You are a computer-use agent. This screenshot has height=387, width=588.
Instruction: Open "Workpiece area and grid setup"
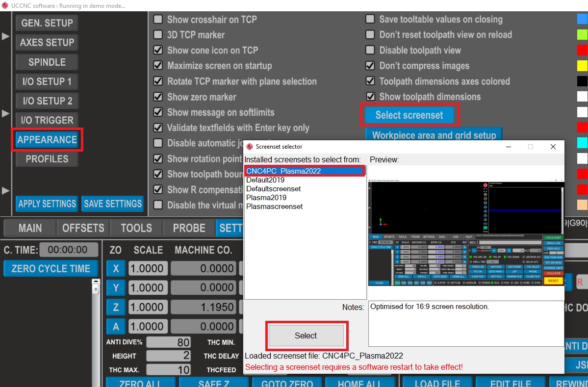pos(433,135)
